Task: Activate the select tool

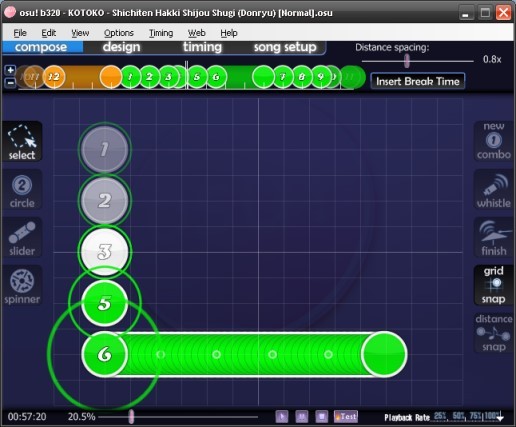Action: 22,142
